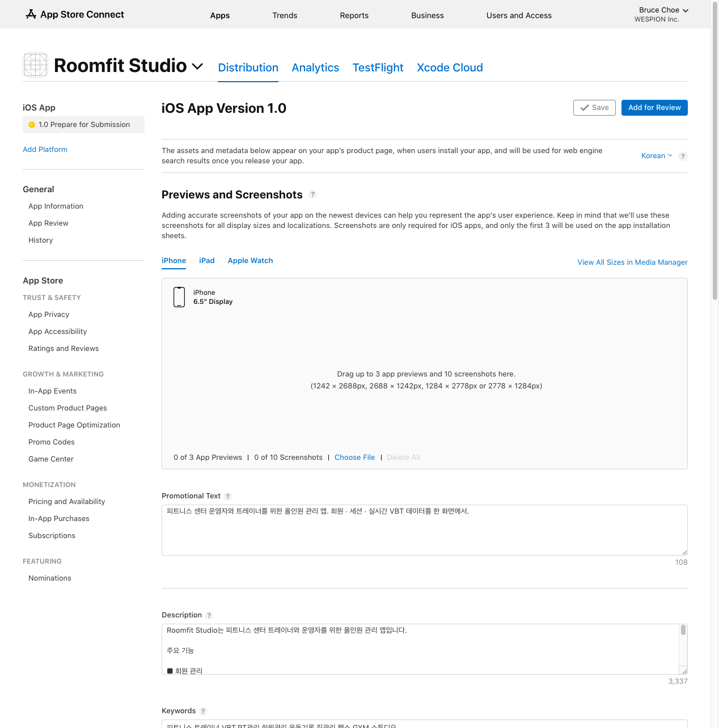This screenshot has height=728, width=719.
Task: Open the Bruce Choe account menu
Action: (x=663, y=10)
